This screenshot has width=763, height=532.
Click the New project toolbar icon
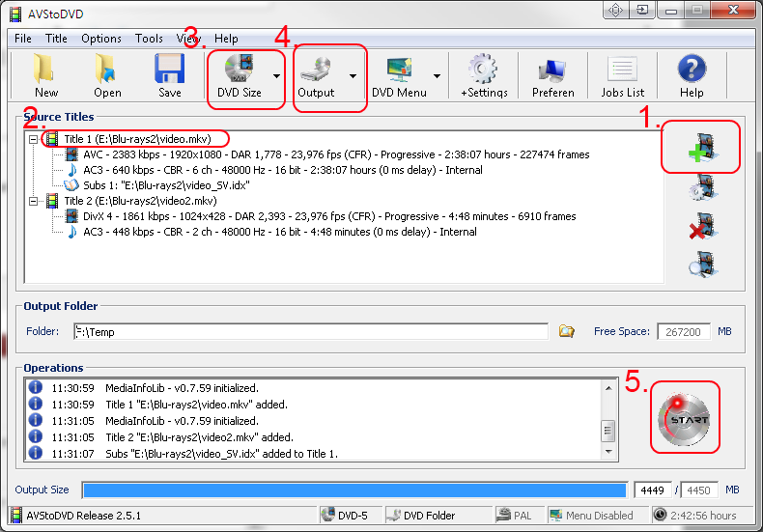click(x=44, y=70)
